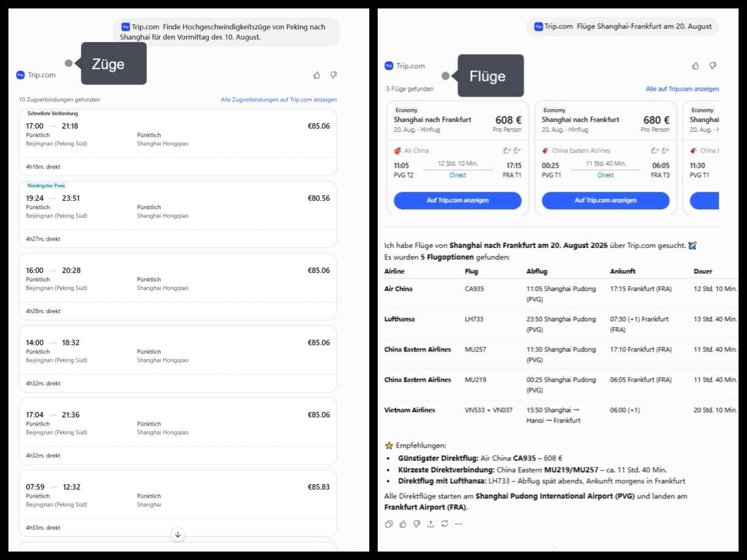Click flight number LH733 in the table
747x560 pixels.
pos(474,319)
